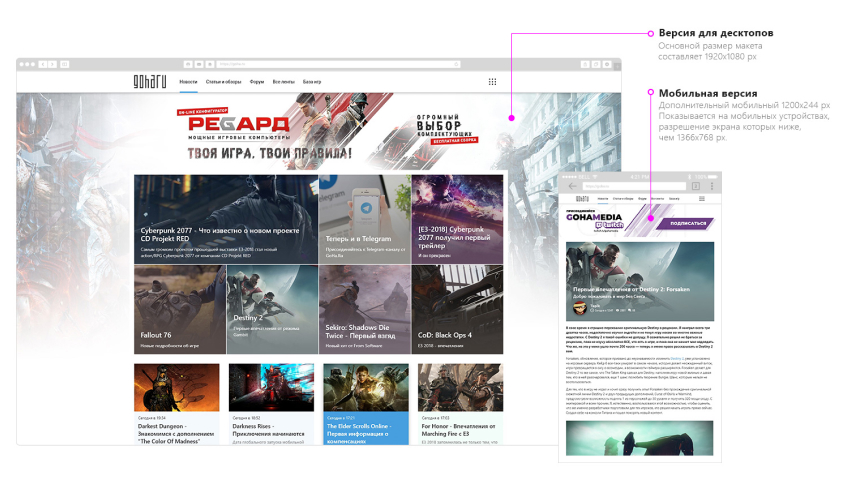855x480 pixels.
Task: Click the Darkest Dungeon headline text
Action: (176, 434)
